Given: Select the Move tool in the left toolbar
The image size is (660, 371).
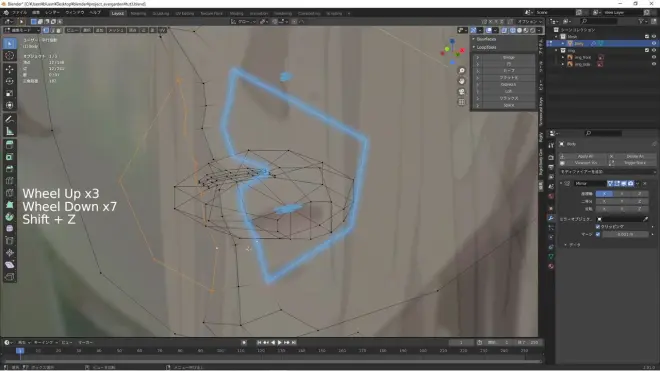Looking at the screenshot, I should 10,69.
